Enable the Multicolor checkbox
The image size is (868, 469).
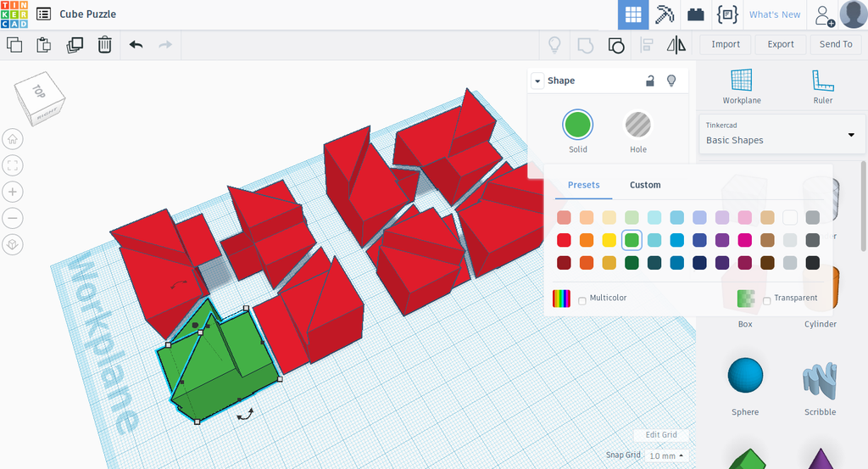tap(581, 301)
